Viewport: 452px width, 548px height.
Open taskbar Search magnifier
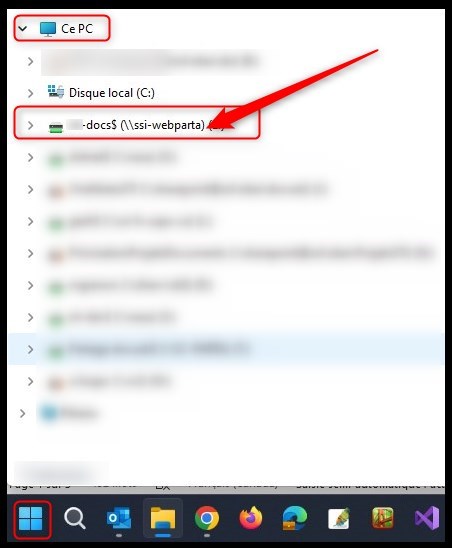74,519
